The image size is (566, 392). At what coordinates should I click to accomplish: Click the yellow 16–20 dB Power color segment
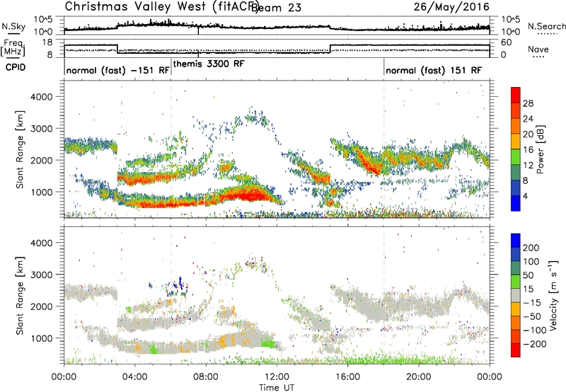516,142
